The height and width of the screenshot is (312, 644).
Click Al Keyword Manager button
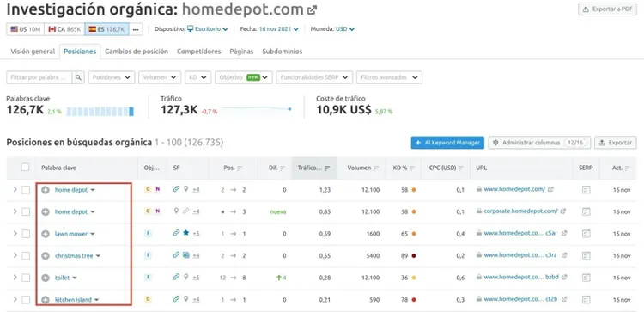447,143
